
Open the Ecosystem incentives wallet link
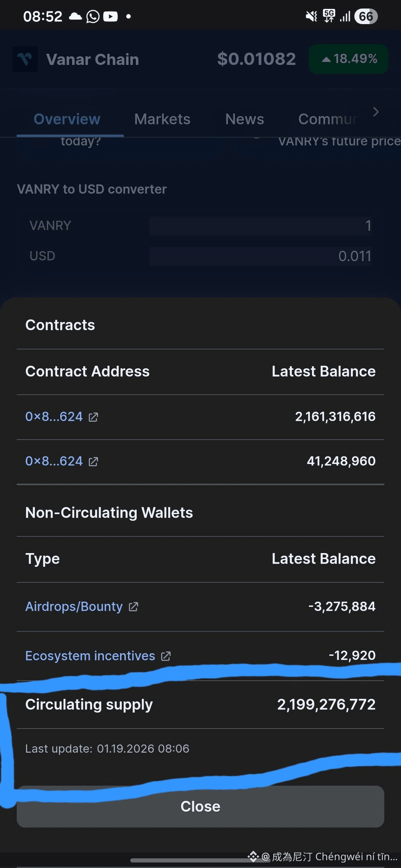pyautogui.click(x=90, y=656)
